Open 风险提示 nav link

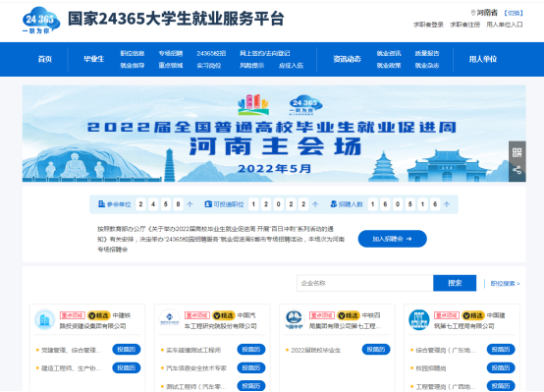tap(252, 65)
